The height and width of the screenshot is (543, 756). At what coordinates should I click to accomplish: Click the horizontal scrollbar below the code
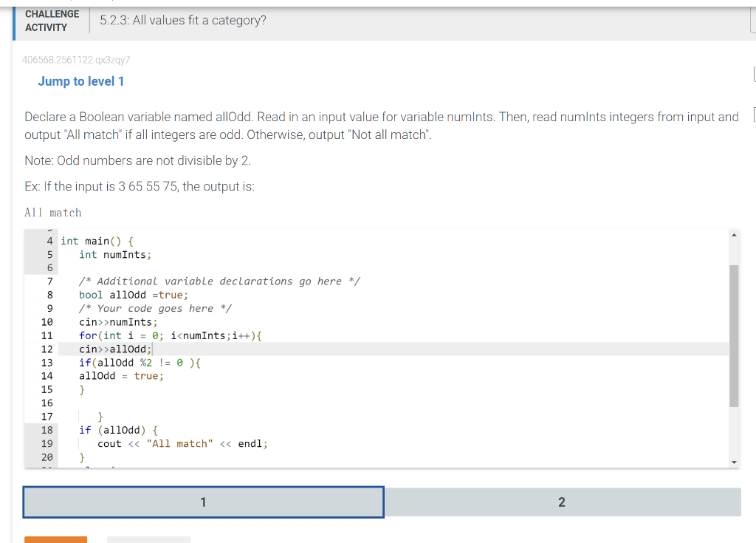pyautogui.click(x=369, y=468)
